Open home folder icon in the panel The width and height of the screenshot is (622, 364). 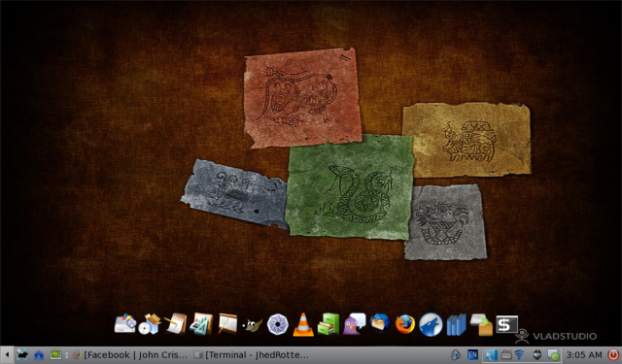[39, 355]
